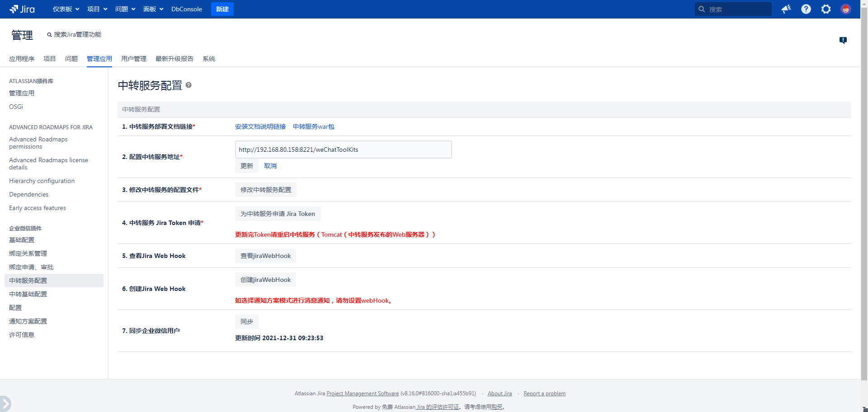Image resolution: width=868 pixels, height=412 pixels.
Task: Expand the sidebar with bottom-left arrow
Action: tap(5, 403)
